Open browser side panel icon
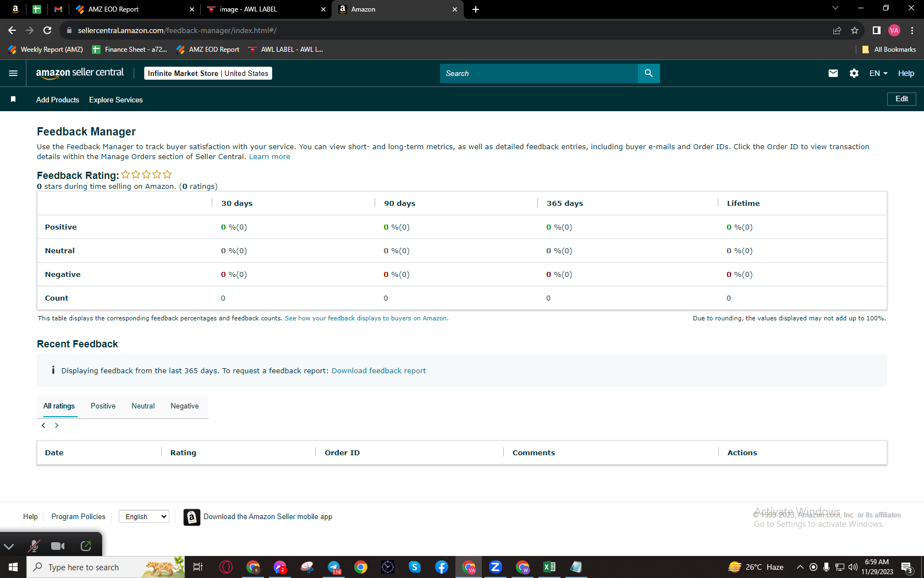 click(x=877, y=30)
